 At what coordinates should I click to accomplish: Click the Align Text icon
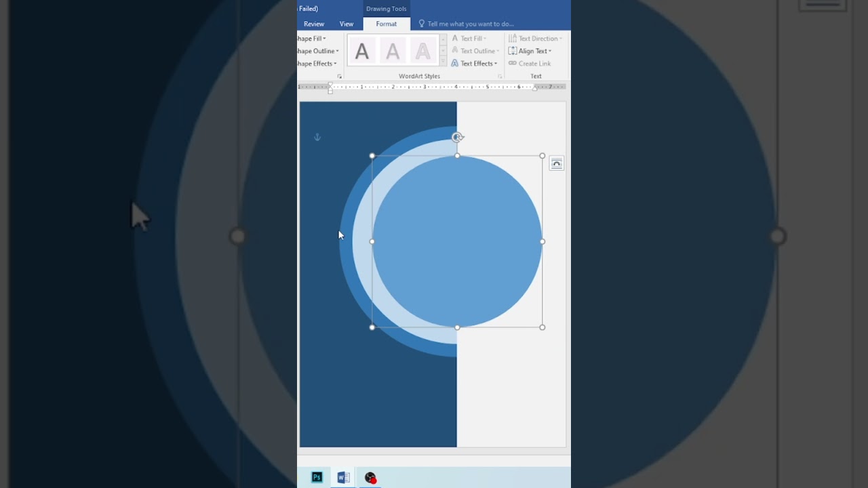(513, 51)
